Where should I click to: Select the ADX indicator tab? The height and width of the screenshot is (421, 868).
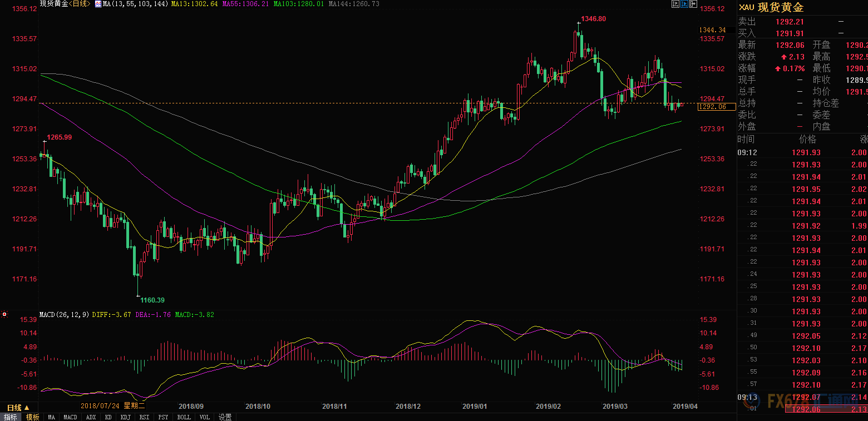tap(91, 417)
